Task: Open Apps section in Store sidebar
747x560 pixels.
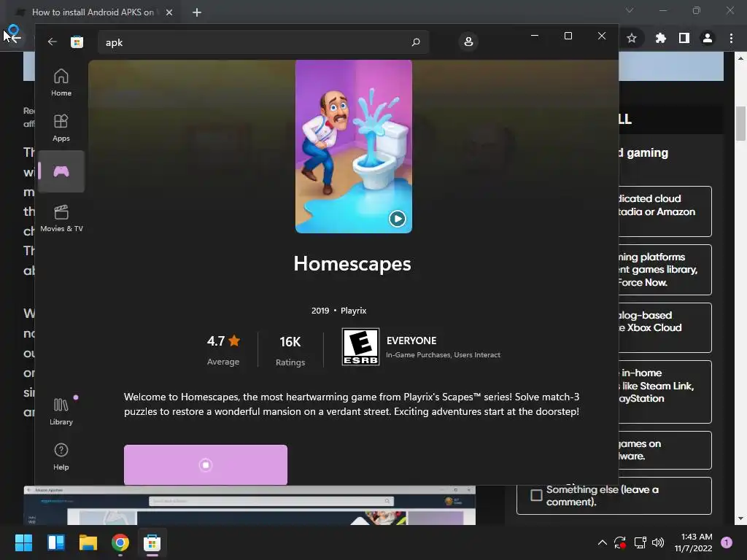Action: tap(61, 128)
